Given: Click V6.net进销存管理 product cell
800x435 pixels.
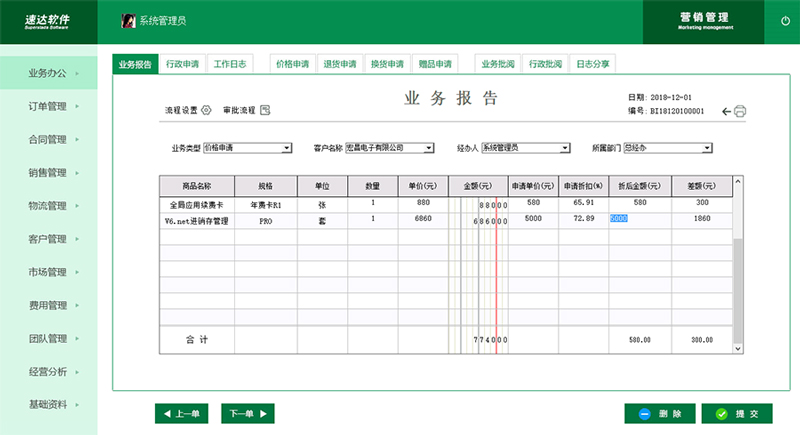Looking at the screenshot, I should point(196,221).
